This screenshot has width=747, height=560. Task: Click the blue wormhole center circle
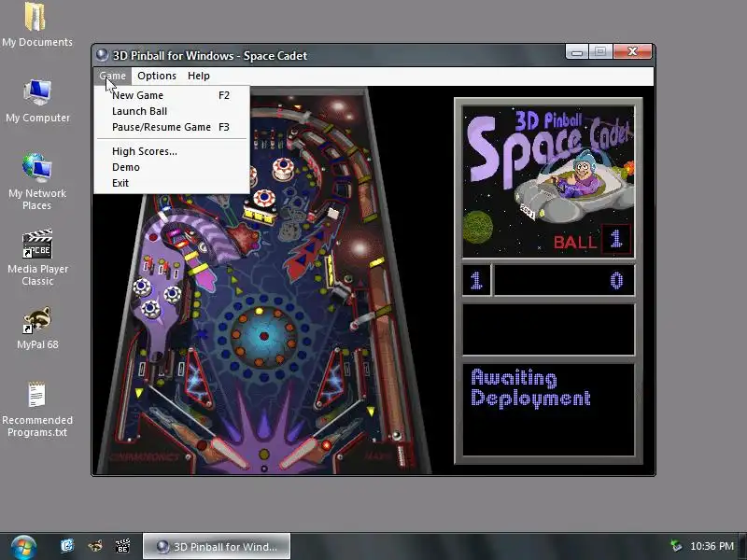263,336
